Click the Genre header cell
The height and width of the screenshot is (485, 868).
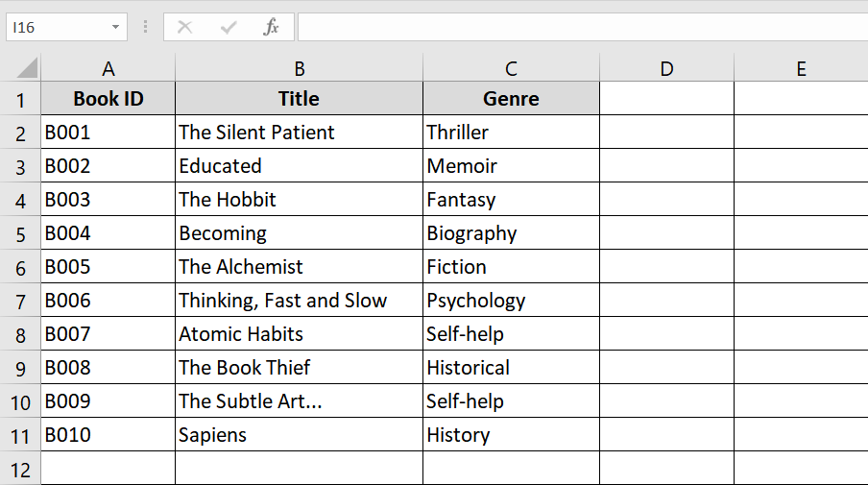(511, 99)
